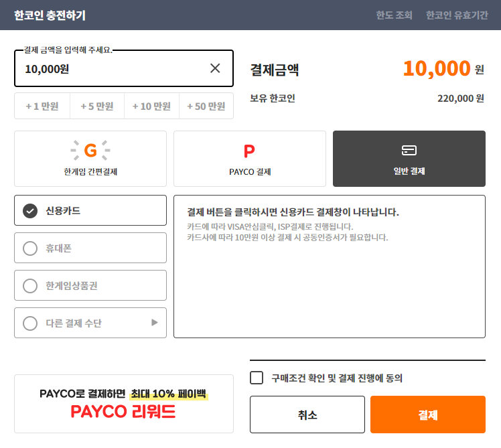Open the 한도 조회 link

coord(394,15)
